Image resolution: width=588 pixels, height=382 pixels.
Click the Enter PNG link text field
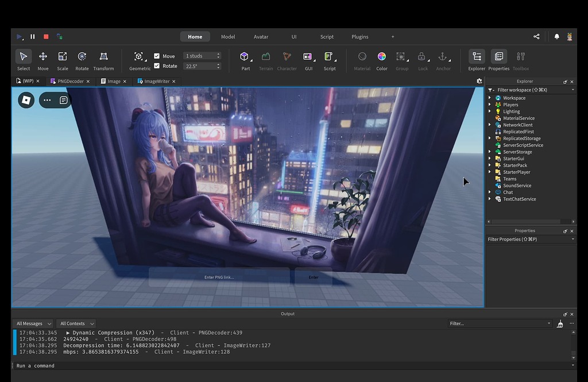(x=219, y=277)
